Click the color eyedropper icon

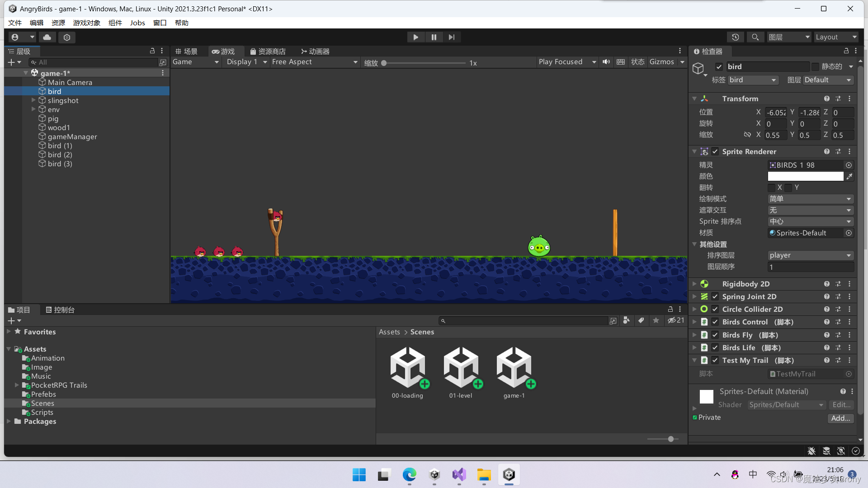coord(849,177)
